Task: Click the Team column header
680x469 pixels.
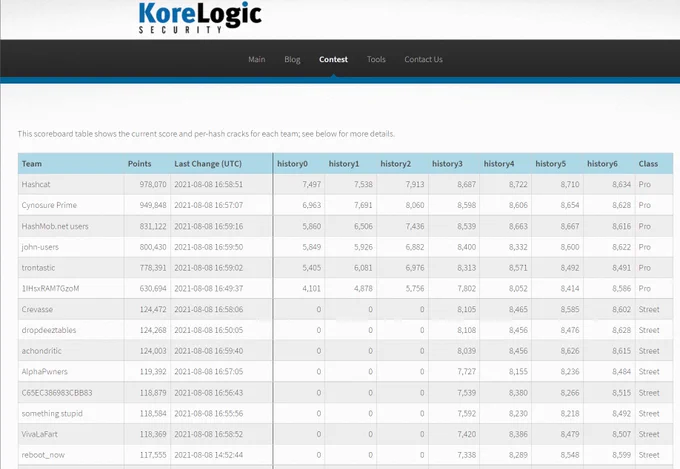Action: (x=32, y=164)
